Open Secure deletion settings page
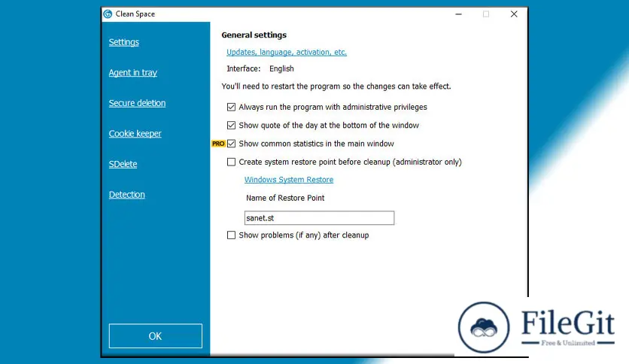This screenshot has height=364, width=629. (x=137, y=103)
